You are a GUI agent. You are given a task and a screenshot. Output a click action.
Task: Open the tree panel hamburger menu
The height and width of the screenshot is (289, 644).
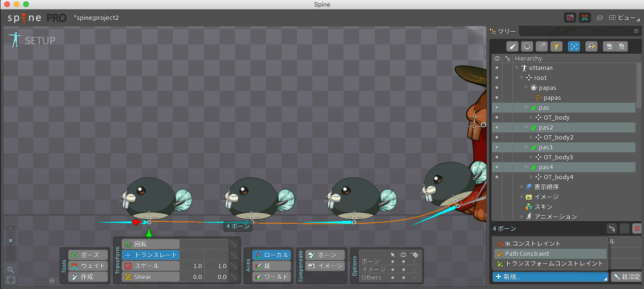[636, 31]
